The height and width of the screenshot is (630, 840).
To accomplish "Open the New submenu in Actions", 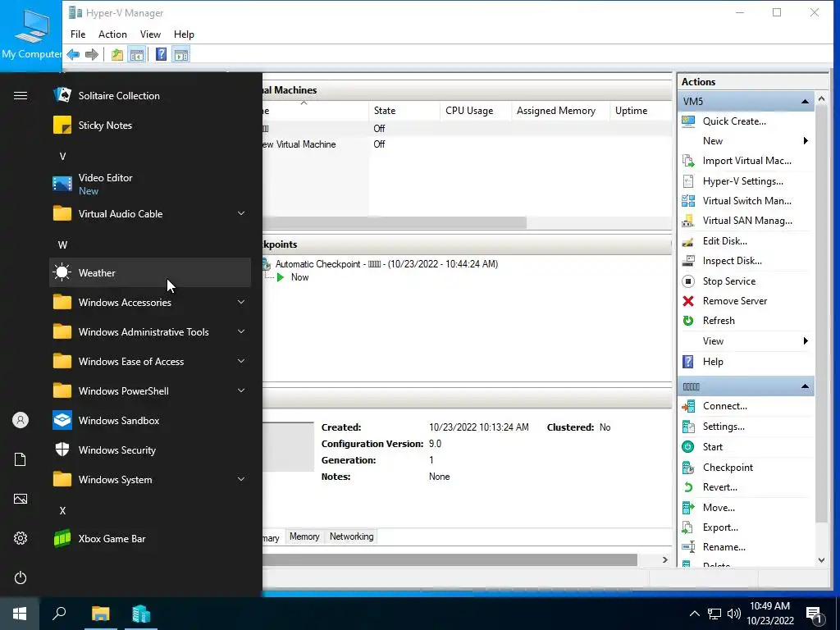I will (x=746, y=141).
